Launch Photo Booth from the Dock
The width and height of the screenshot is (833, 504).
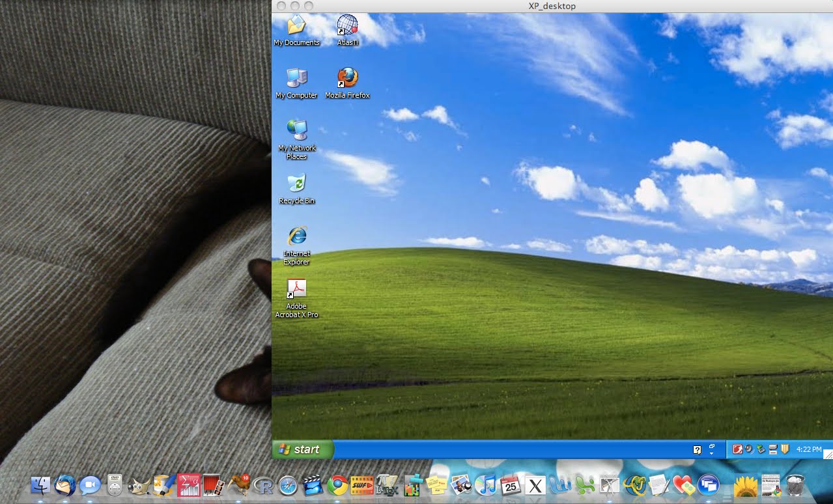pos(213,485)
